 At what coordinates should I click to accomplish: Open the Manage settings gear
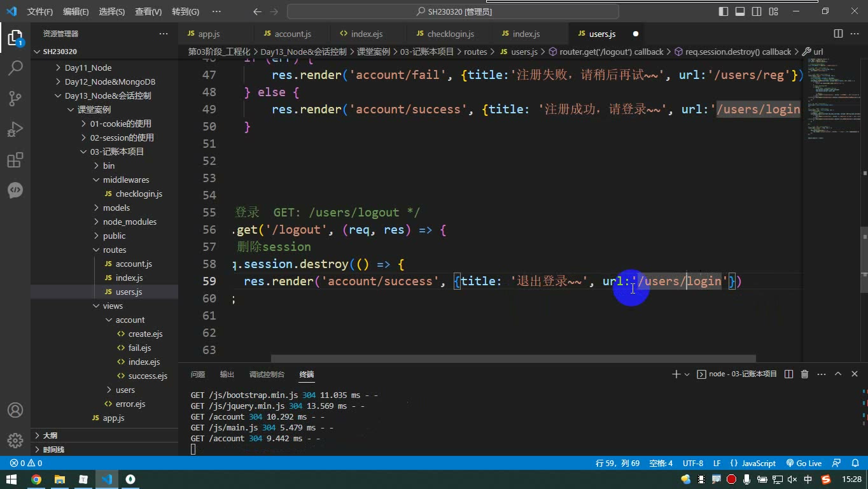(15, 440)
